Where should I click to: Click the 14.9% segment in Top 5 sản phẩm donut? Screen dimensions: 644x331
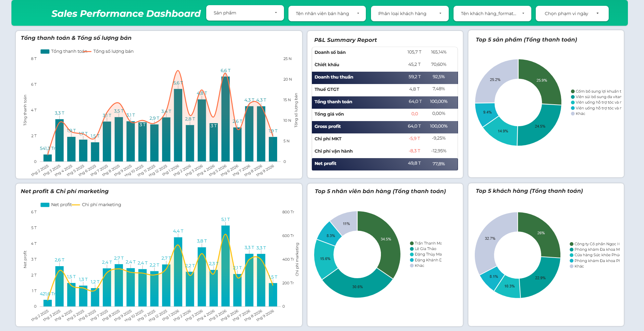tap(503, 131)
